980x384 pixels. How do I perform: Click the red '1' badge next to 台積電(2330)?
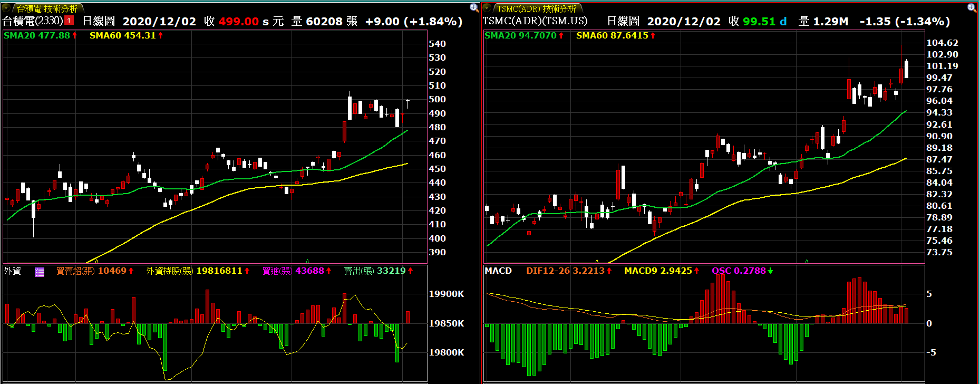(x=70, y=21)
